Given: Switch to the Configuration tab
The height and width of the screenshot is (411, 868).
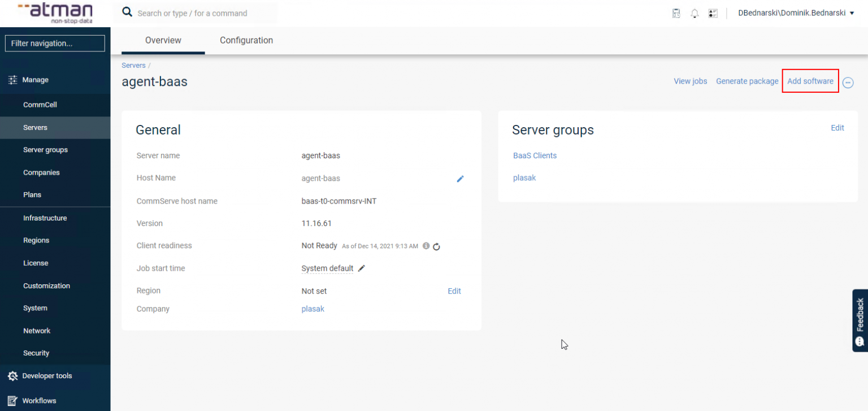Looking at the screenshot, I should pos(246,41).
